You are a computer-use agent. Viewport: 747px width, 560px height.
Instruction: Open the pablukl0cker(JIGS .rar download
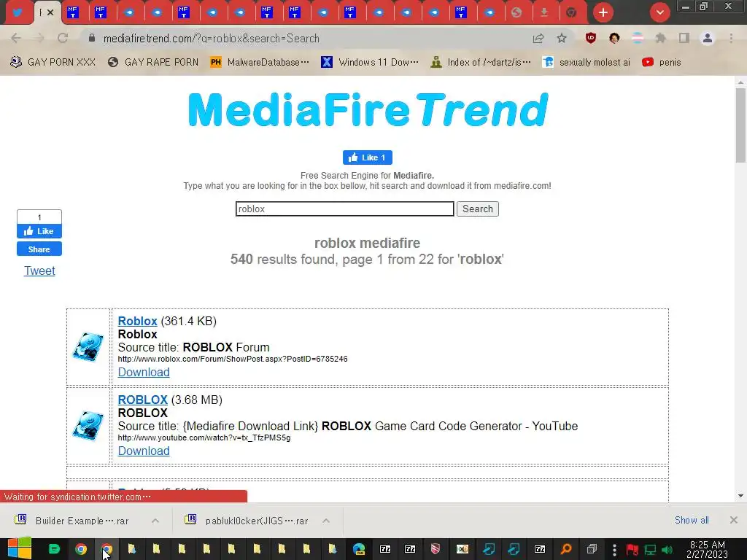[248, 521]
